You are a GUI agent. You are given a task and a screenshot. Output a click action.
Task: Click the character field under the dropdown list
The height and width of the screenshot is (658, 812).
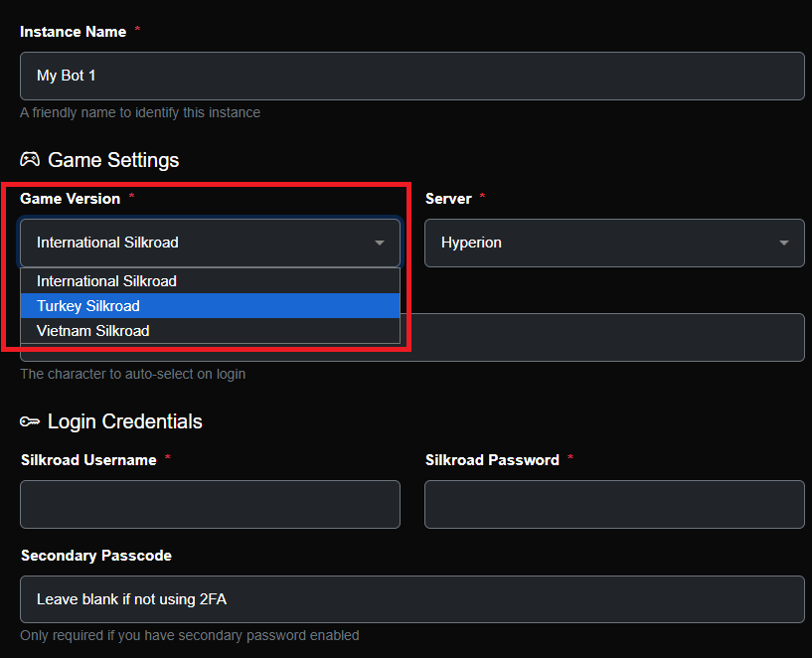pos(601,338)
